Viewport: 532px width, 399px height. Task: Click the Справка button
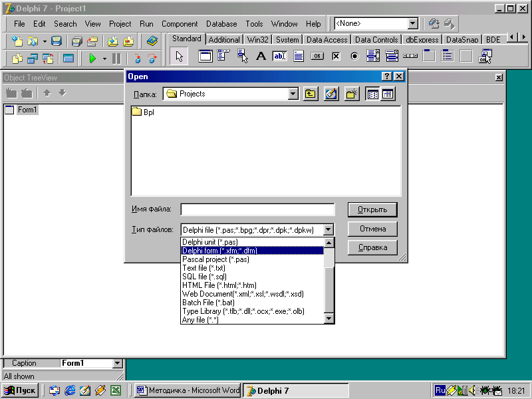[x=372, y=247]
